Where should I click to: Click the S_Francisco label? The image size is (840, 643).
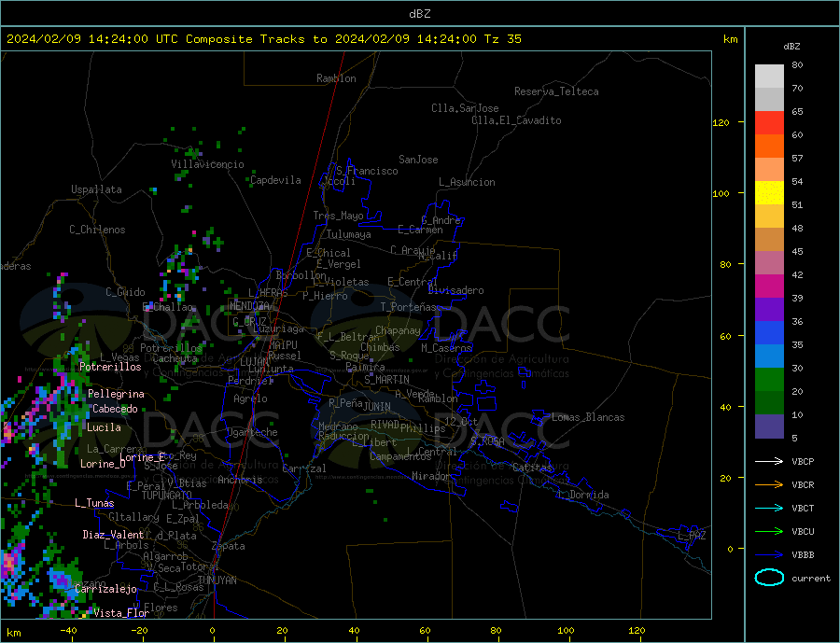pyautogui.click(x=367, y=171)
